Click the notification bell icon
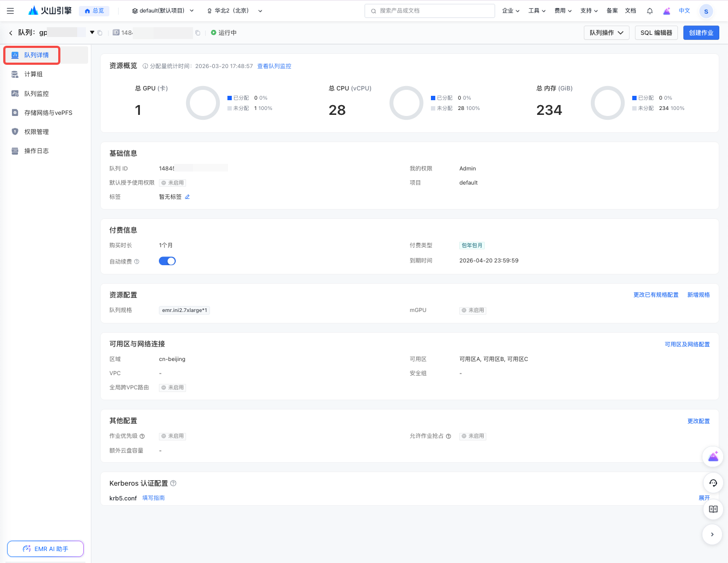This screenshot has height=563, width=728. coord(650,11)
